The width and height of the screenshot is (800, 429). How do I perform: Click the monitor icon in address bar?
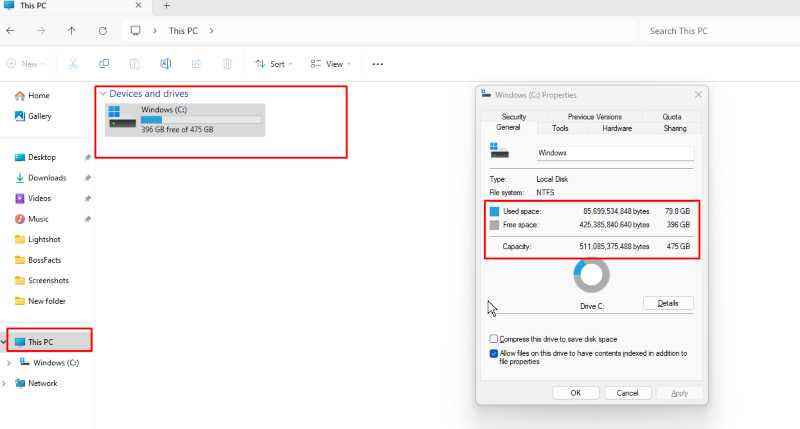[135, 31]
